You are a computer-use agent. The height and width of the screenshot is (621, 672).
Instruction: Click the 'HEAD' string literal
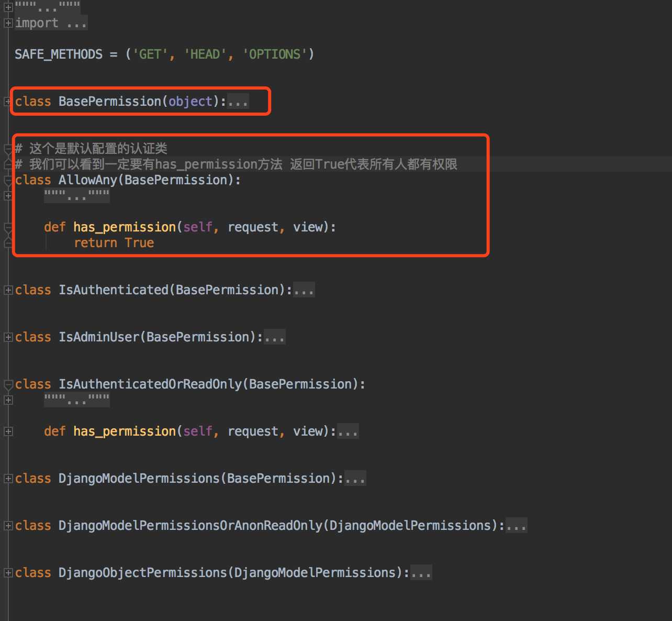pyautogui.click(x=205, y=54)
